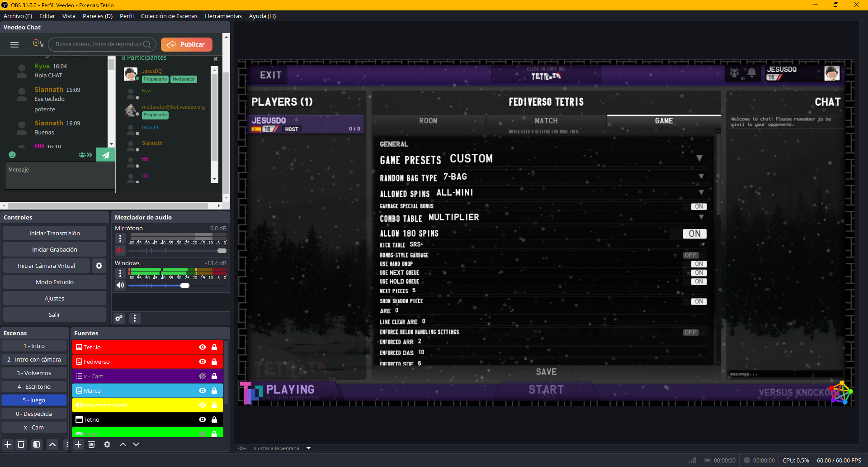Viewport: 868px width, 467px height.
Task: Click the Mensaje chat input field
Action: coord(60,176)
